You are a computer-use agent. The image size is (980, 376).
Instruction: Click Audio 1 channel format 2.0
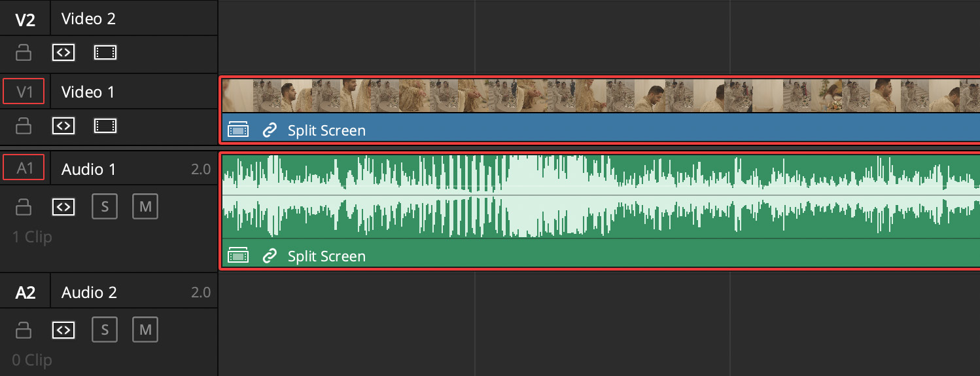click(x=200, y=170)
